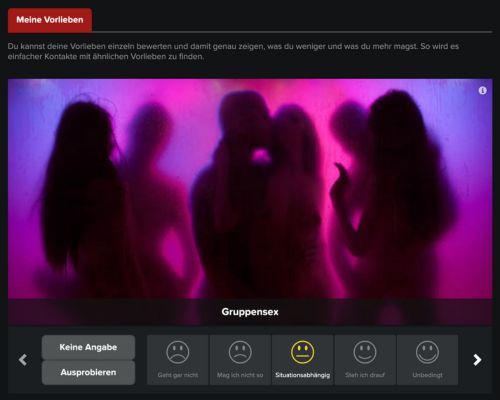
Task: Pick the slightly smiling face smiley
Action: coord(365,352)
